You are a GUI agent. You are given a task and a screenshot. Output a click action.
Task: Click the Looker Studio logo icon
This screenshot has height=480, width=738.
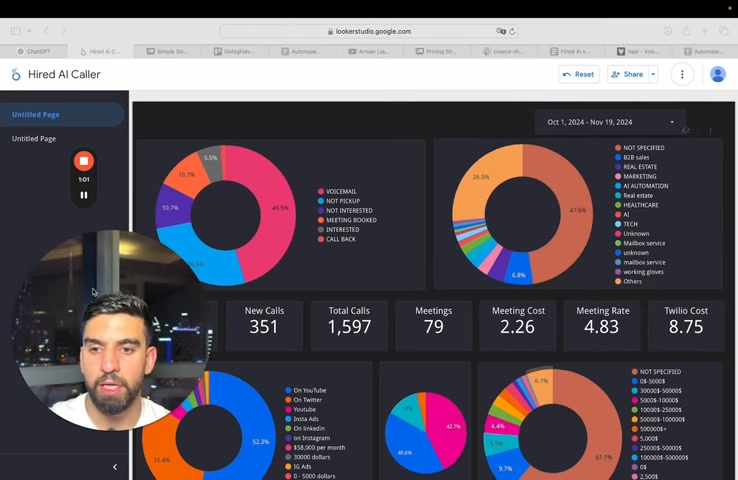tap(16, 74)
